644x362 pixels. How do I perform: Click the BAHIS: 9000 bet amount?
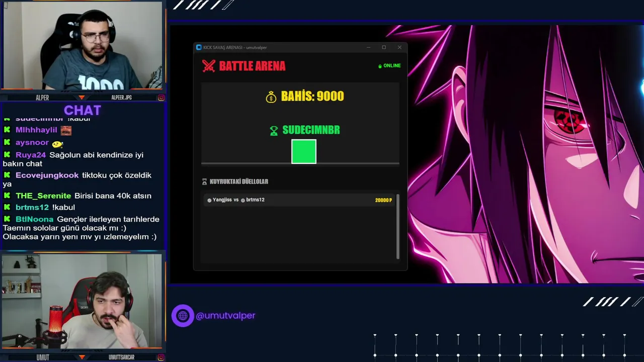(x=312, y=97)
